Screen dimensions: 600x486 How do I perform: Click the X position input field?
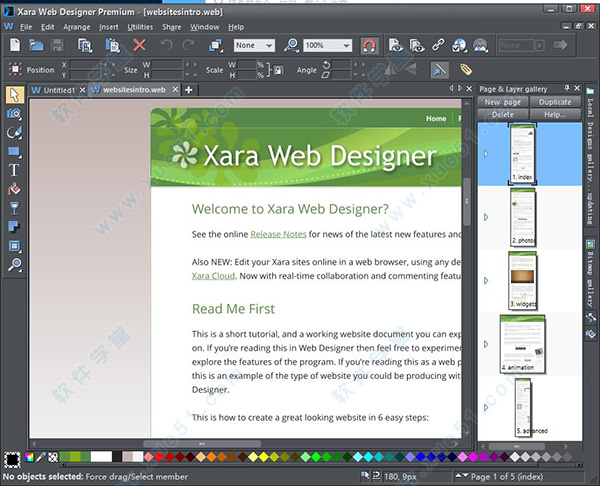[x=85, y=64]
